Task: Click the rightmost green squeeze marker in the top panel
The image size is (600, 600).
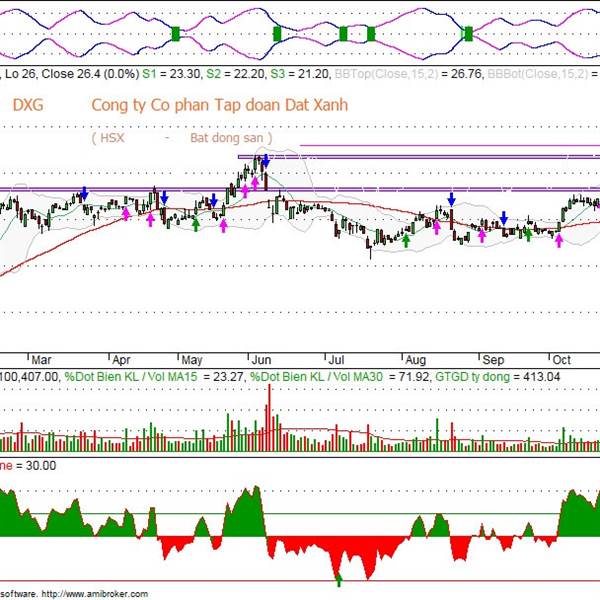Action: tap(468, 34)
